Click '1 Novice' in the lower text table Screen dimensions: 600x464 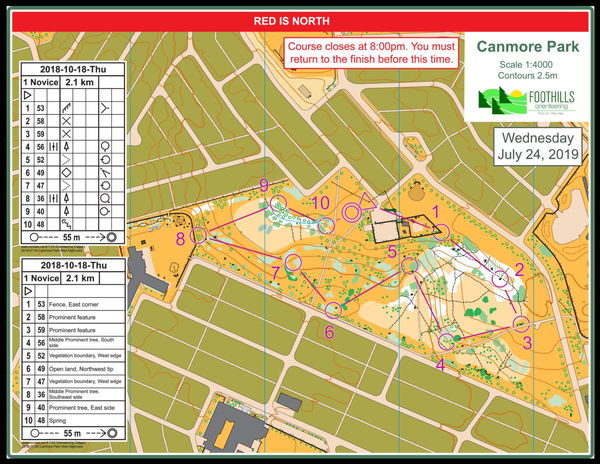[41, 278]
